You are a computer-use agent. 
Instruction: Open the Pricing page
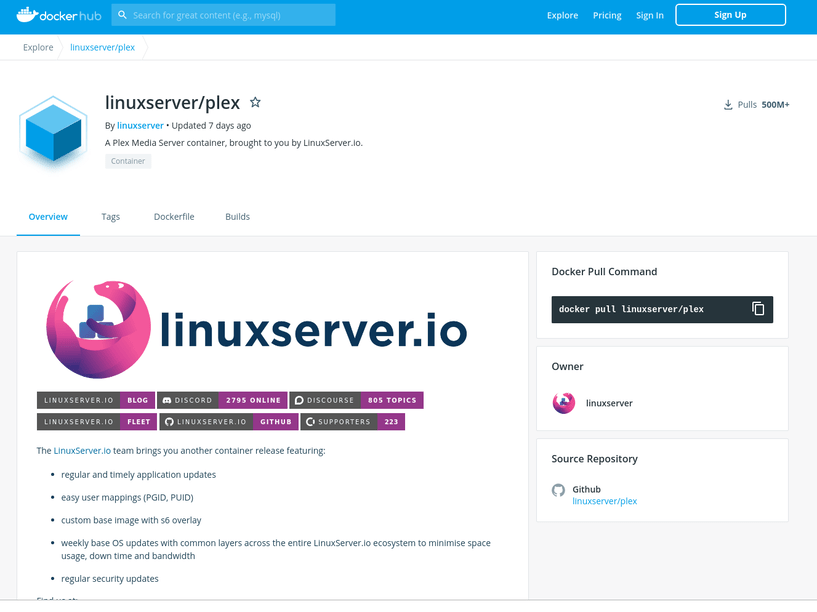click(x=607, y=15)
